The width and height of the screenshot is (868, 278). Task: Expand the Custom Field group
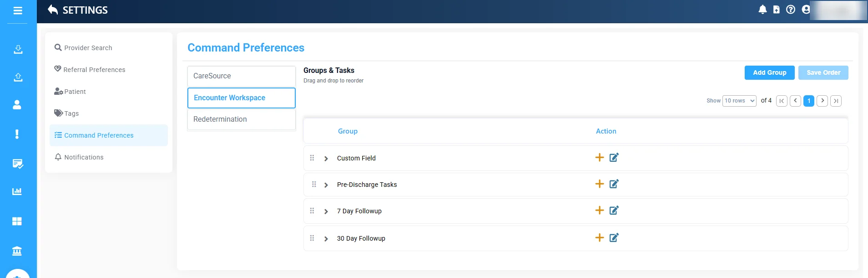(x=326, y=159)
